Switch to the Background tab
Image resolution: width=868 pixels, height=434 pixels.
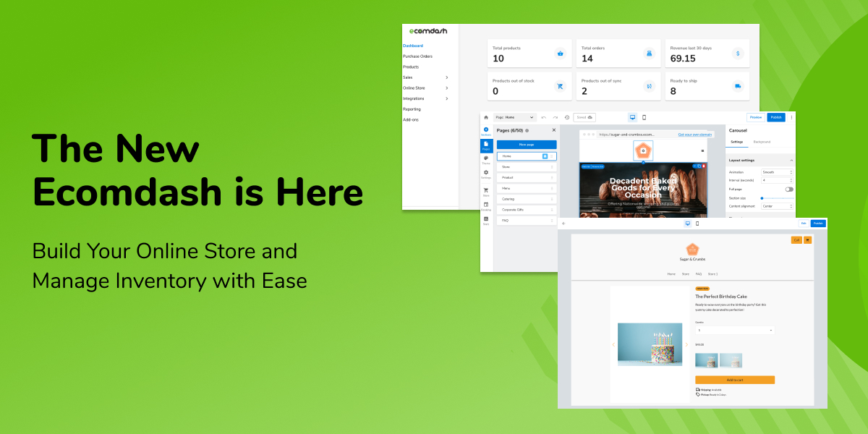pyautogui.click(x=761, y=142)
